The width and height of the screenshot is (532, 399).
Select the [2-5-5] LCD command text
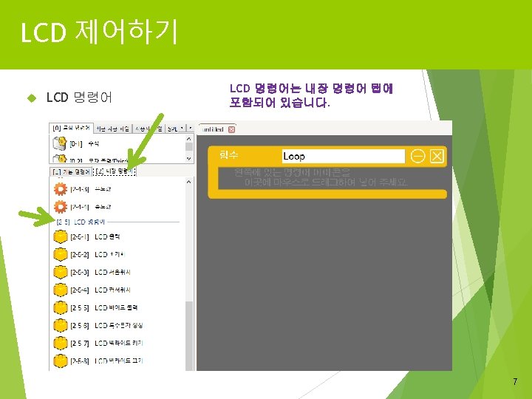tap(104, 307)
